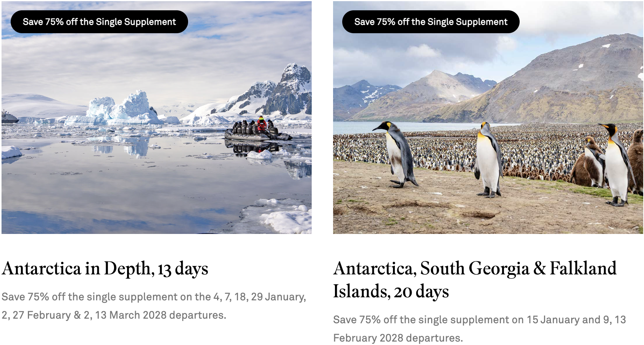
Task: Click the "February 2028 departures." text line
Action: (x=398, y=338)
